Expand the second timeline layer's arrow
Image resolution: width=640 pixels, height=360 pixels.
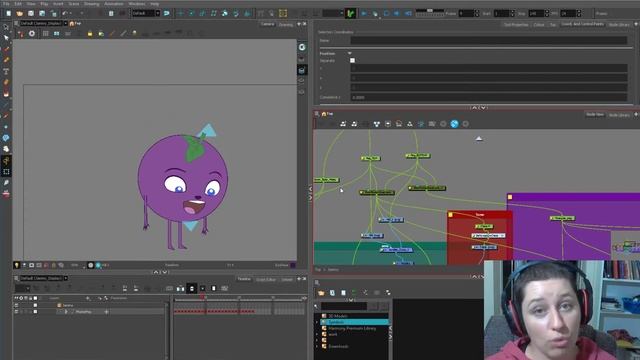tap(66, 311)
